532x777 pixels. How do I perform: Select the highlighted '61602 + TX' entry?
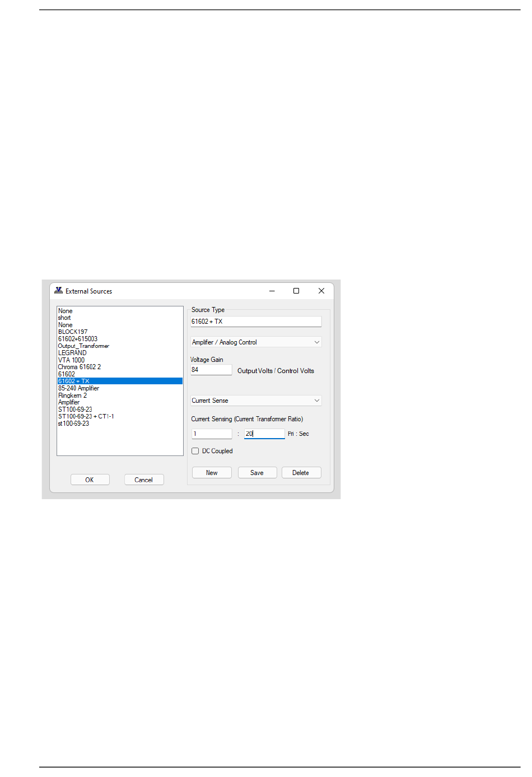tap(120, 381)
